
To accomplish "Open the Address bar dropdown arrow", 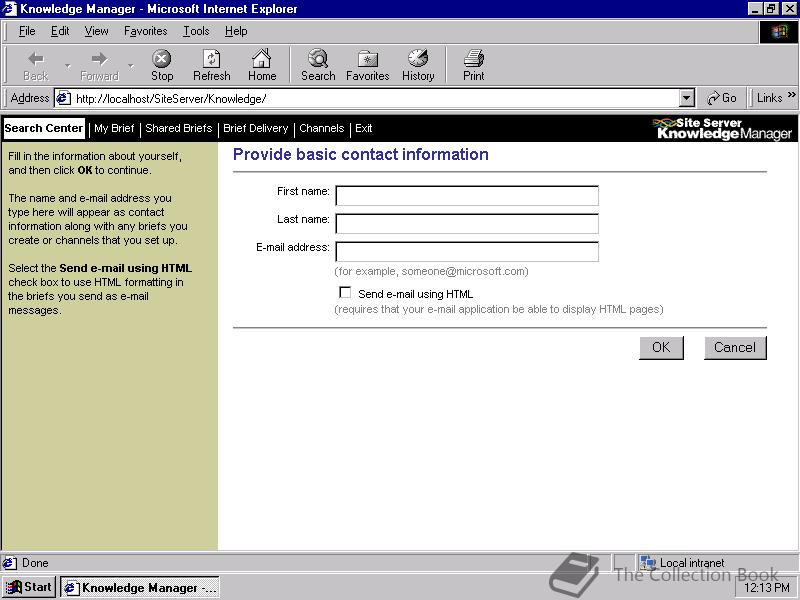I will (687, 98).
